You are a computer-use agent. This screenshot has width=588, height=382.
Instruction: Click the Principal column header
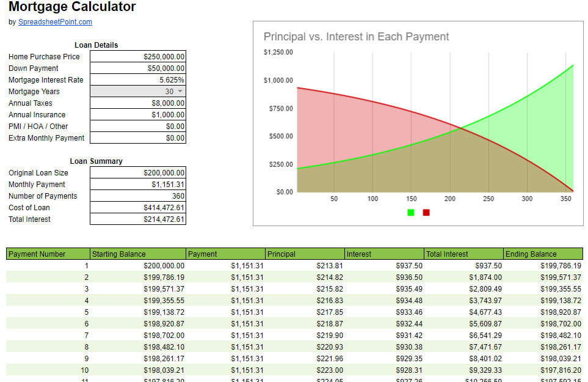pos(305,254)
